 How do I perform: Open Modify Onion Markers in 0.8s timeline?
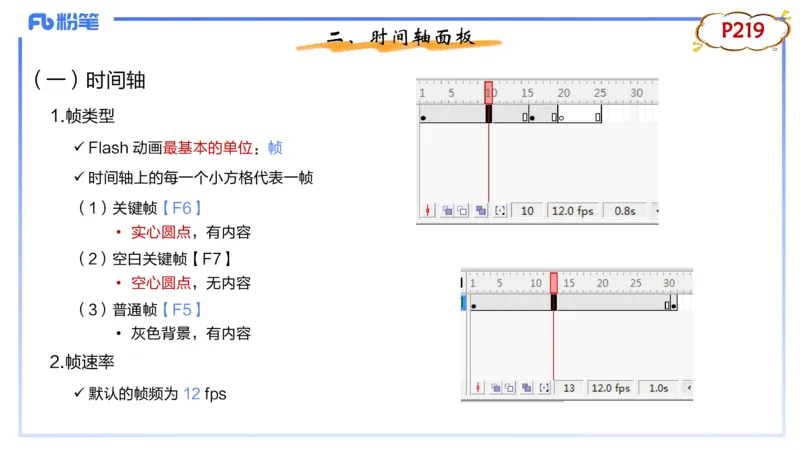pyautogui.click(x=500, y=210)
